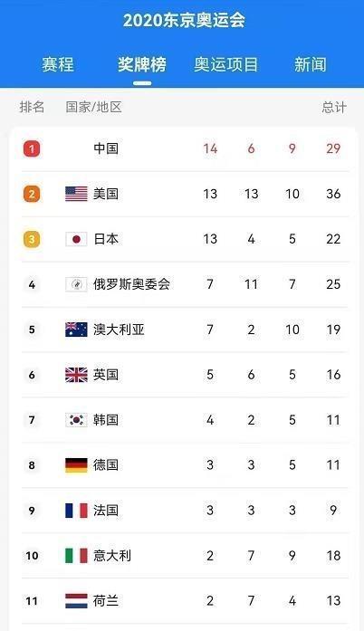Image resolution: width=364 pixels, height=631 pixels.
Task: Click the Japan flag icon
Action: point(76,239)
